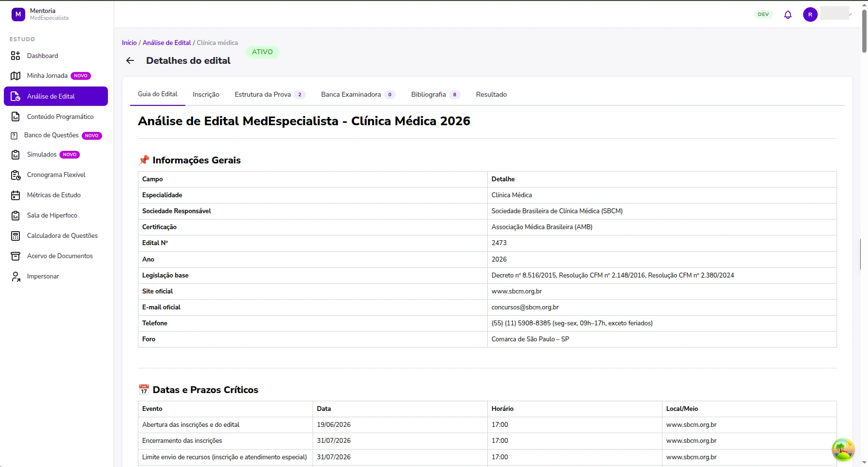Click the Calculadora de Questões calculator icon

coord(15,236)
